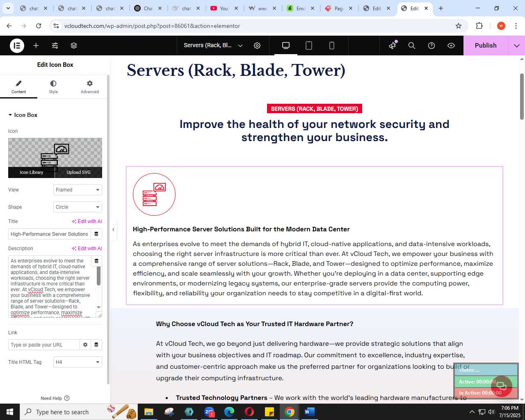Click the SERVERS (RACK, BLADE, TOWER) red badge
The width and height of the screenshot is (525, 420).
pyautogui.click(x=315, y=109)
